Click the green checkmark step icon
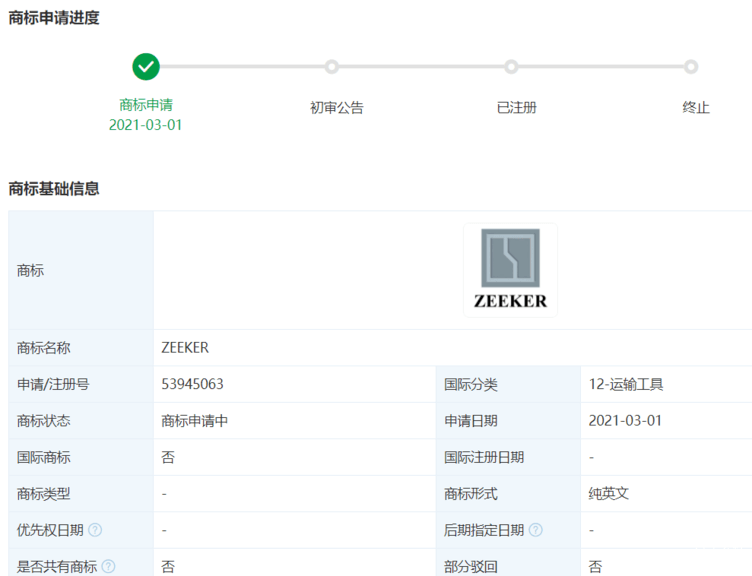752x576 pixels. coord(146,67)
